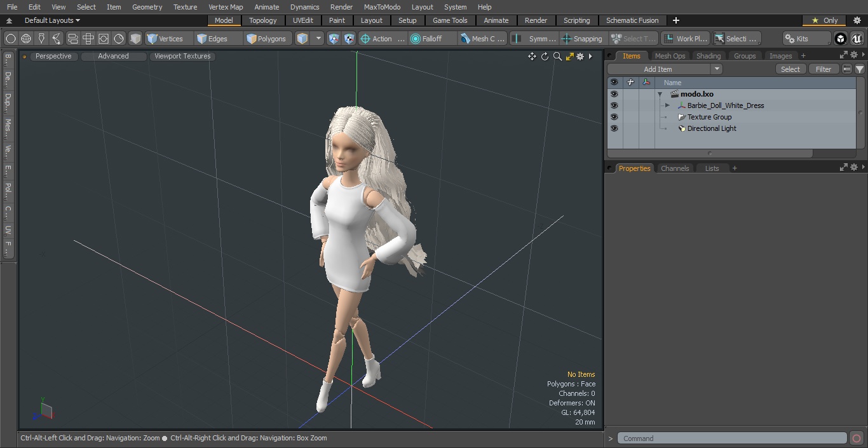The height and width of the screenshot is (448, 868).
Task: Open the viewport settings gear
Action: pyautogui.click(x=580, y=57)
